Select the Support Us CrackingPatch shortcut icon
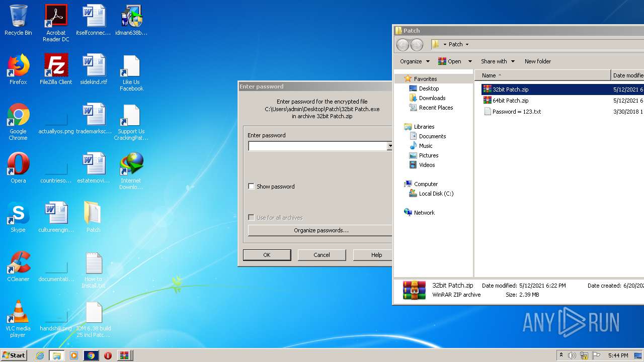This screenshot has height=362, width=644. click(131, 122)
